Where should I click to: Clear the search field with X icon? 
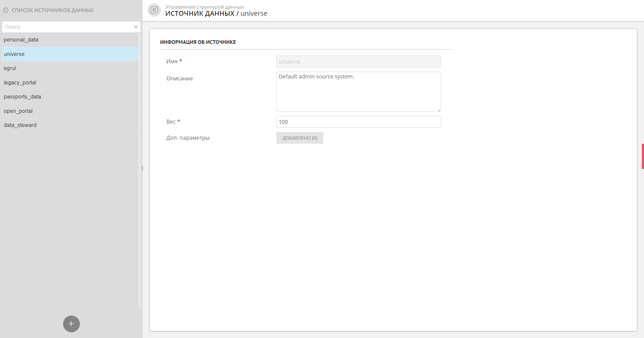(136, 27)
